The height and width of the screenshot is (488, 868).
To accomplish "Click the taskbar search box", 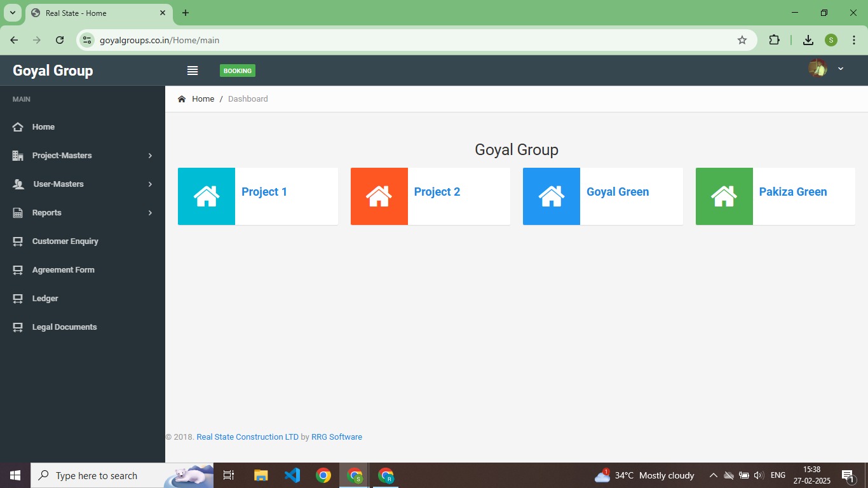I will tap(122, 475).
